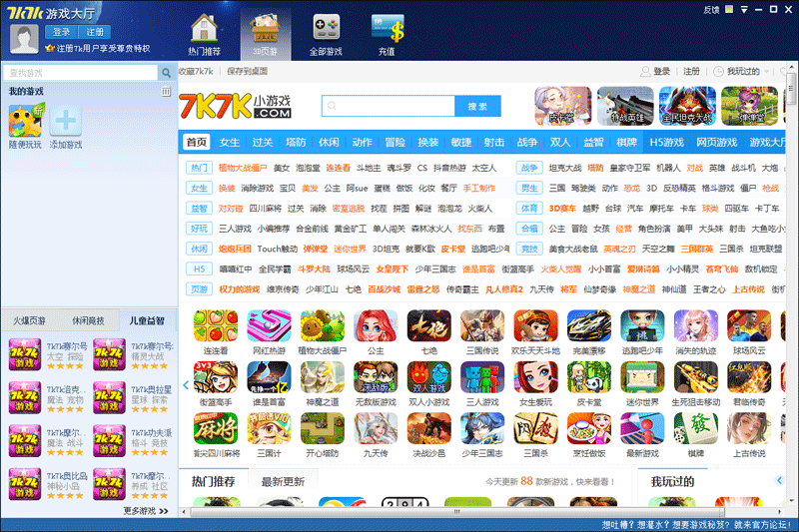Open the 皮卡堂 banner thumbnail

tap(562, 106)
